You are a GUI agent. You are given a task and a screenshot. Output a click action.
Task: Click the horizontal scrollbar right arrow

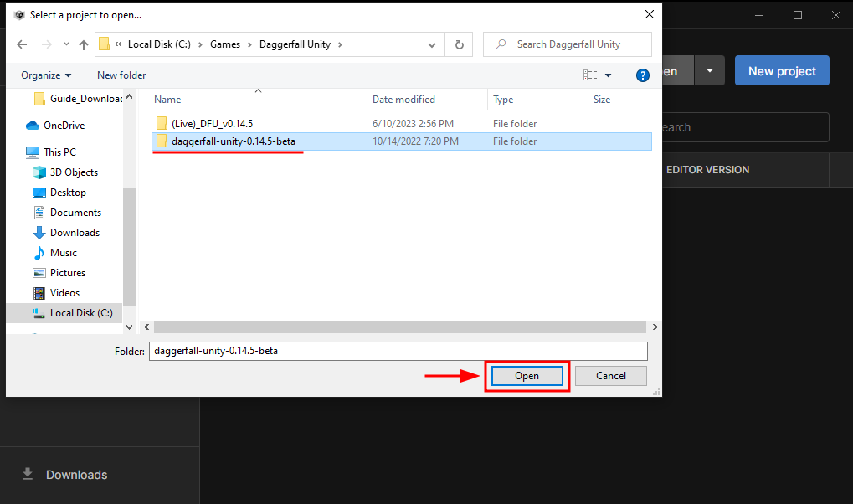click(655, 327)
